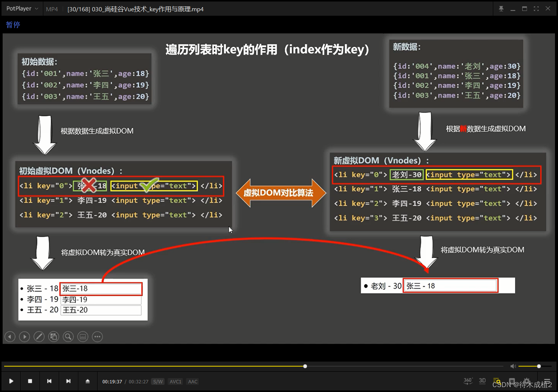Click the 初始数据: heading

[39, 62]
